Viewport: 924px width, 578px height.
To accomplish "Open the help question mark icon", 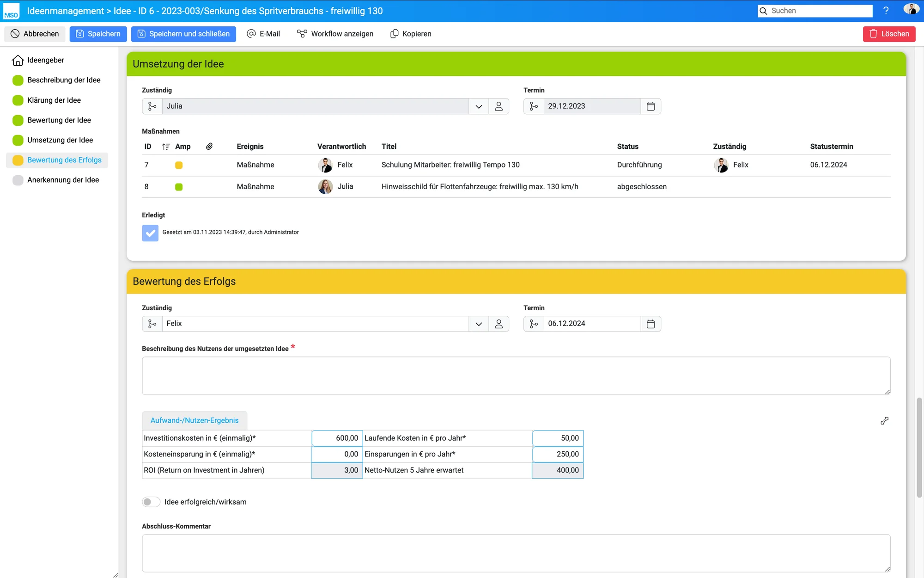I will tap(886, 11).
